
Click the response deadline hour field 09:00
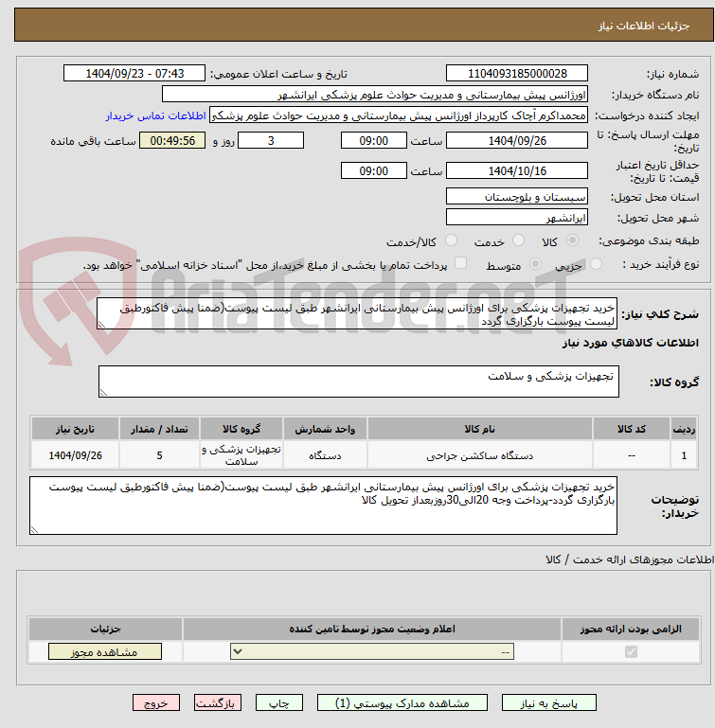[x=373, y=141]
